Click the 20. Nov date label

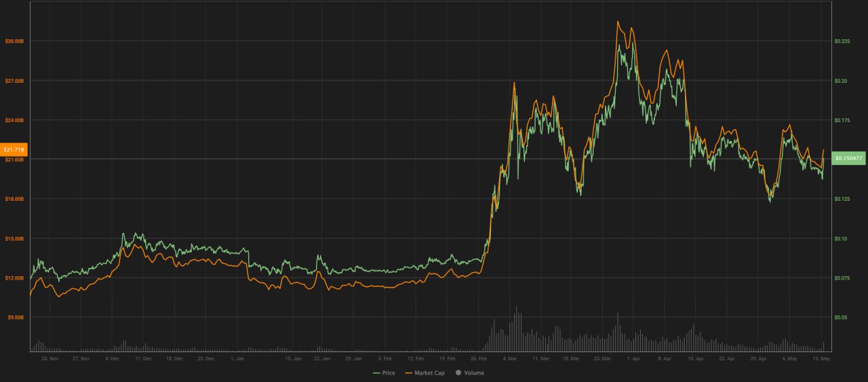click(50, 358)
